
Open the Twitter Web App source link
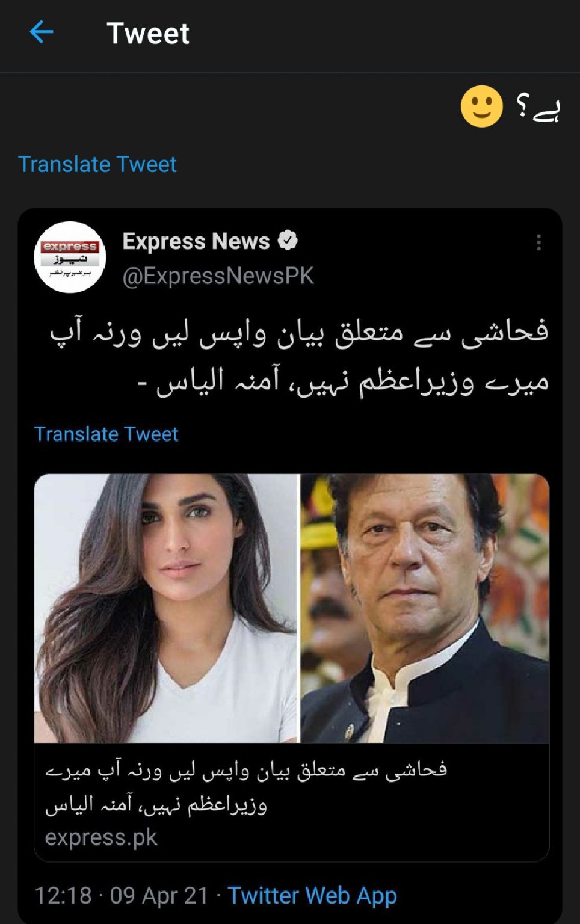coord(312,895)
